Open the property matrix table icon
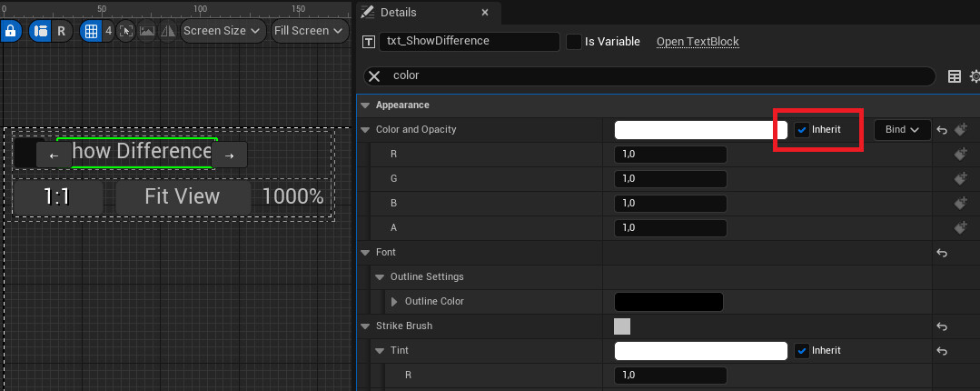The height and width of the screenshot is (391, 980). [955, 76]
